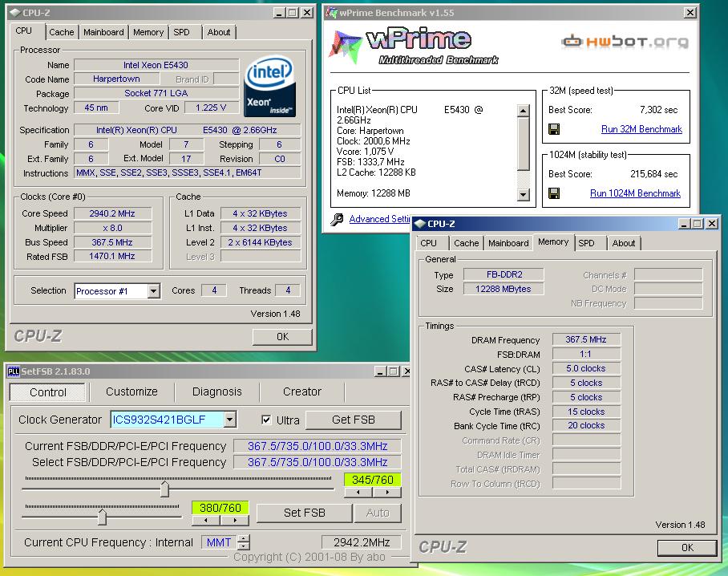Click the DRAM Frequency value 367.5 MHz
This screenshot has height=576, width=728.
[586, 339]
